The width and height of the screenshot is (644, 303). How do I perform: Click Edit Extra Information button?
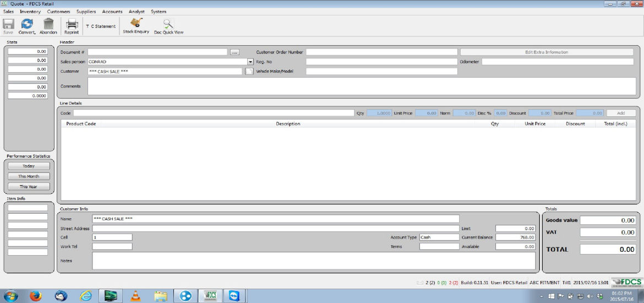point(547,52)
